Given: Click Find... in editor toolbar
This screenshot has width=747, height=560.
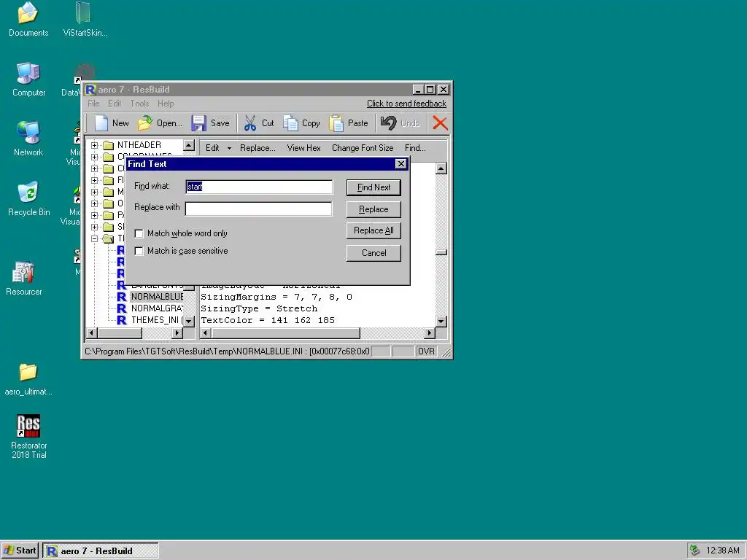Looking at the screenshot, I should (x=415, y=148).
